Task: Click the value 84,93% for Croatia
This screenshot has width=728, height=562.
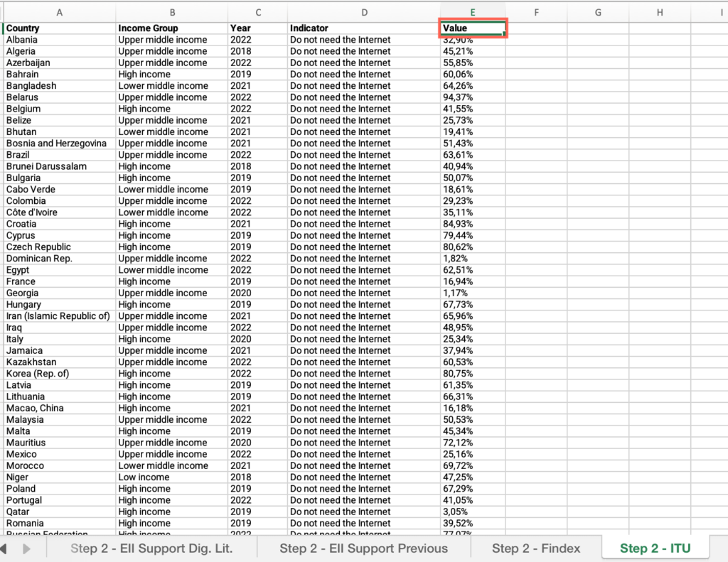Action: tap(473, 224)
